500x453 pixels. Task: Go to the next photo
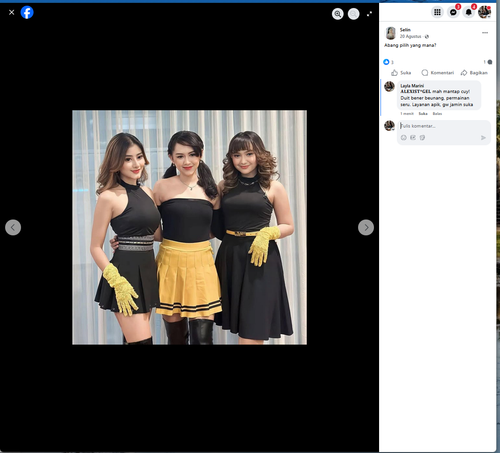366,227
